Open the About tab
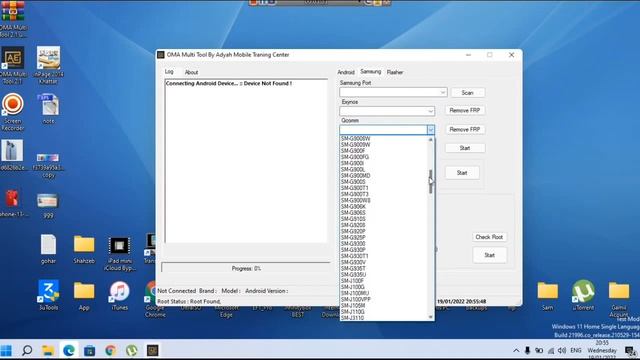The image size is (640, 360). click(x=191, y=72)
